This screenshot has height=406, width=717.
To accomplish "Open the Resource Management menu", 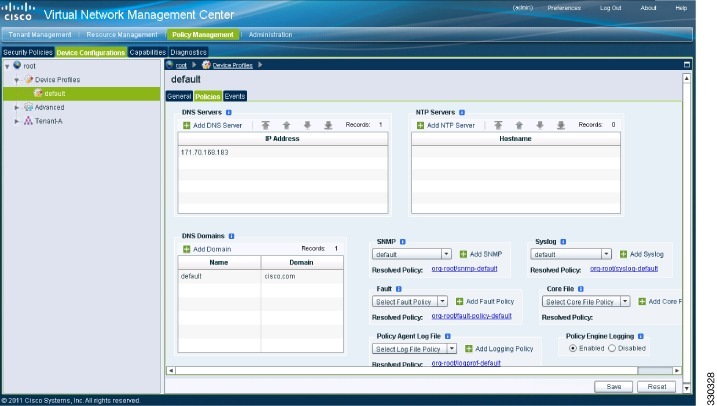I will pos(122,35).
